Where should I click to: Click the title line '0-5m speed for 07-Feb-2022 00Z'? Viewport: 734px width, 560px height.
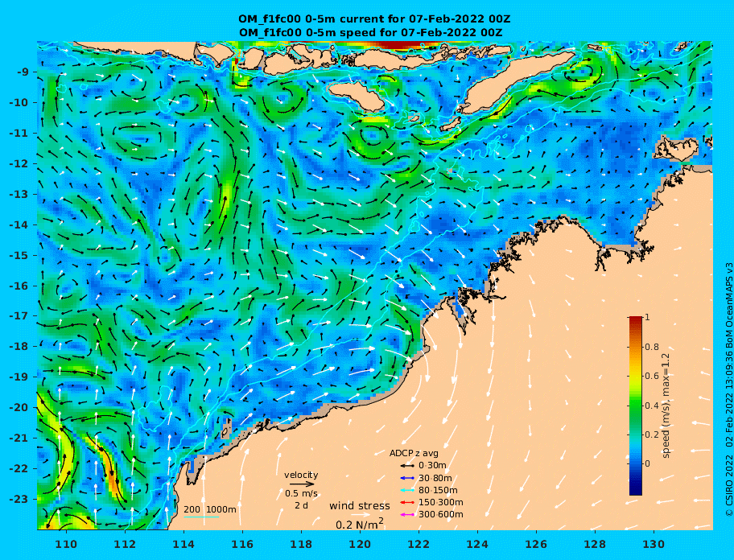tap(370, 33)
